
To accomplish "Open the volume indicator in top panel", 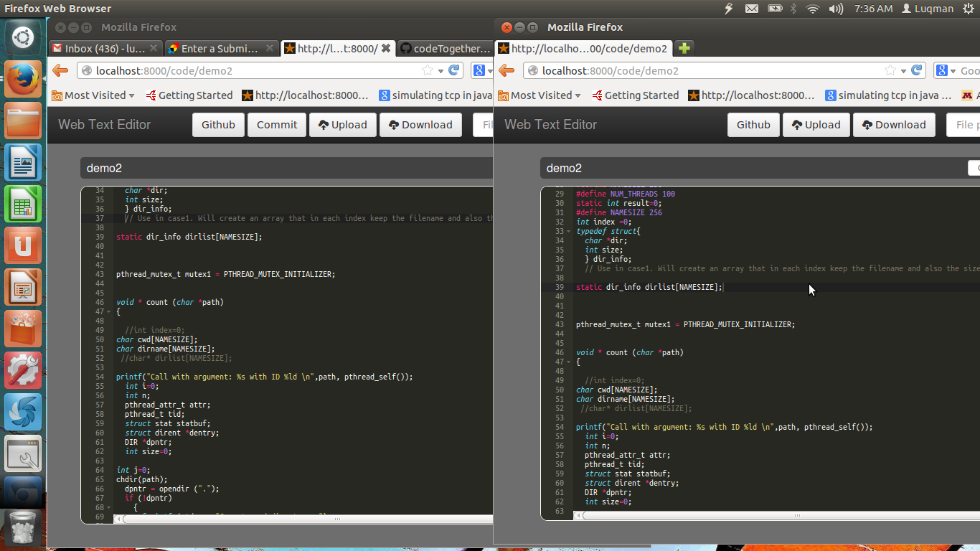I will pyautogui.click(x=835, y=9).
